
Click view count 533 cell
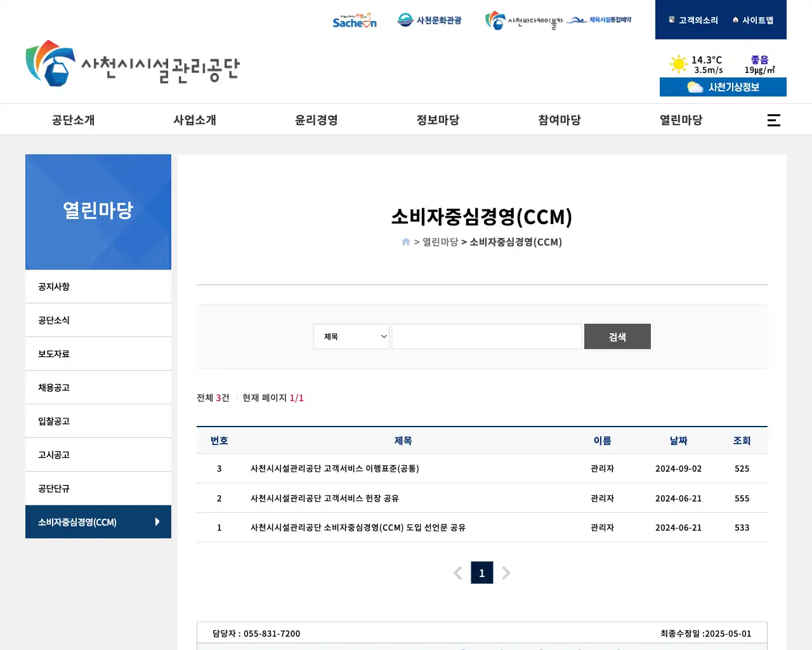tap(742, 527)
